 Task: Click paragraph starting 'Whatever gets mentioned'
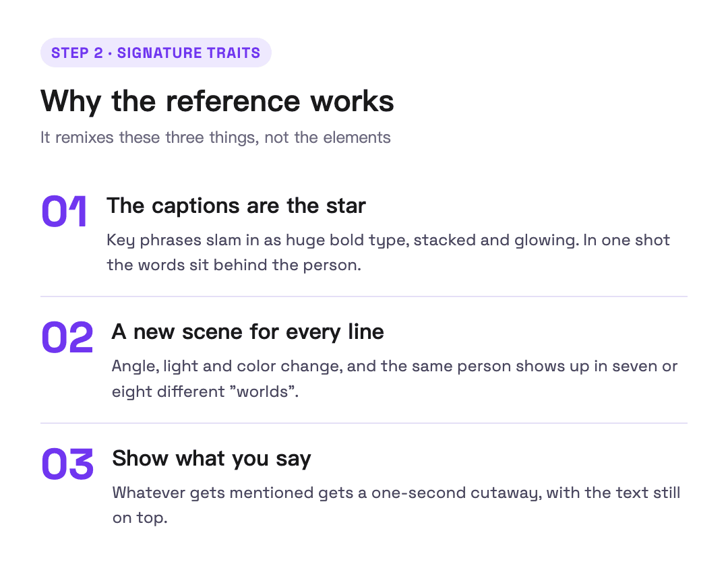tap(396, 505)
